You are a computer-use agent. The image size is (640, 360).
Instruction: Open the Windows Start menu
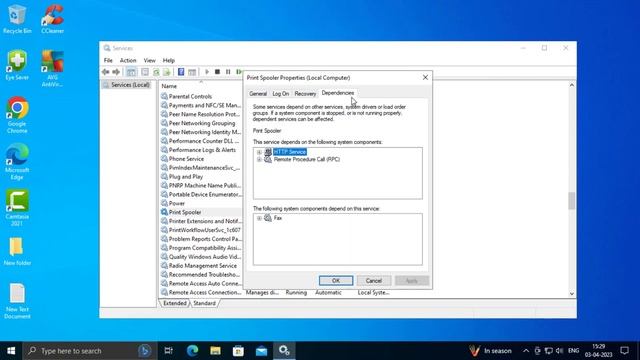pyautogui.click(x=11, y=351)
